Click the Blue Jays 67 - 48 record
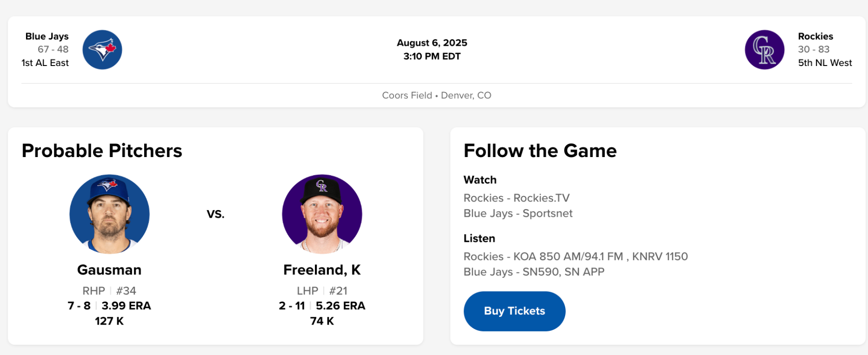Screen dimensions: 868x355 [x=53, y=49]
